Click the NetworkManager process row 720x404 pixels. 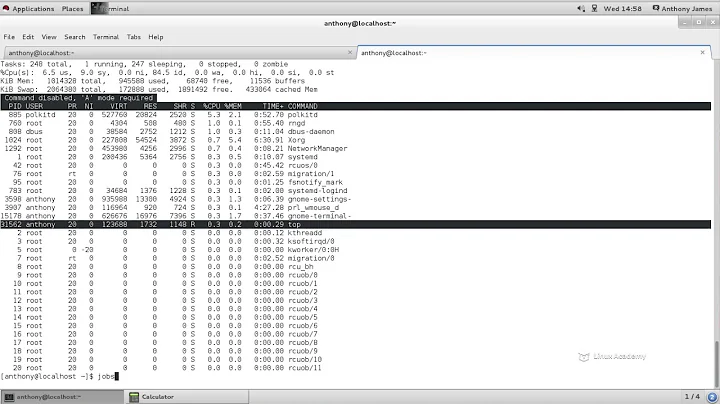click(x=355, y=148)
